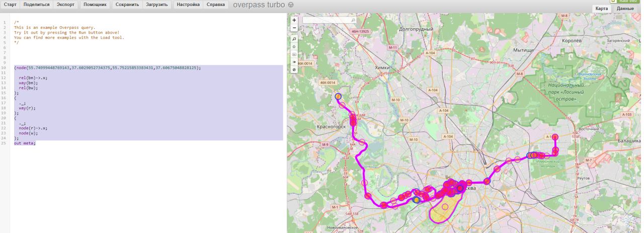Click the M-7 road shield
The image size is (644, 233).
pyautogui.click(x=589, y=161)
